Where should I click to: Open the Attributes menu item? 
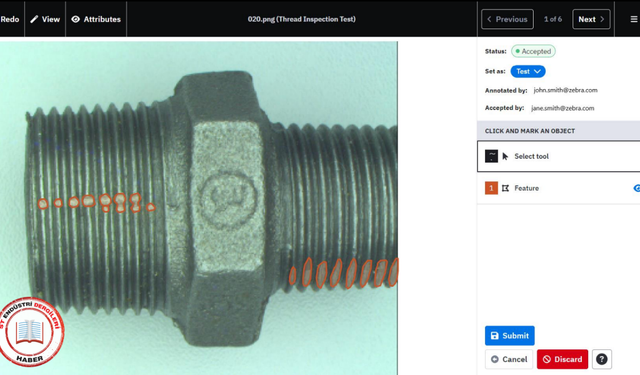96,19
